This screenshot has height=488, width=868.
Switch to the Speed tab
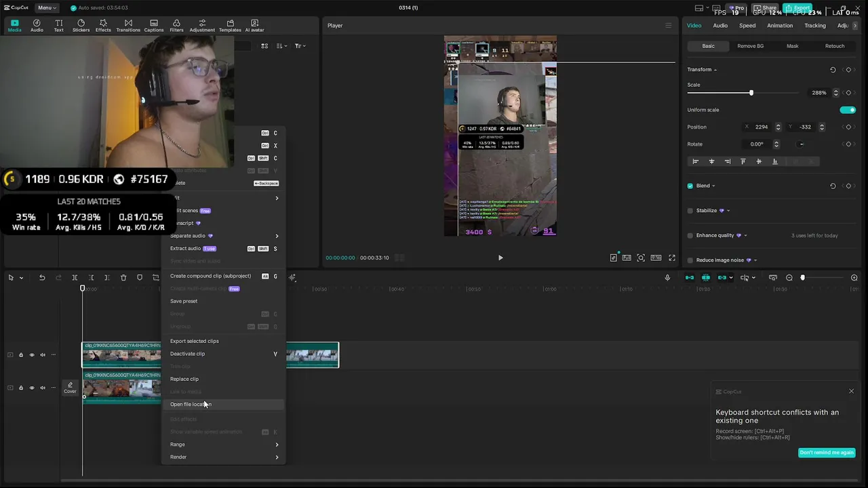click(x=747, y=26)
